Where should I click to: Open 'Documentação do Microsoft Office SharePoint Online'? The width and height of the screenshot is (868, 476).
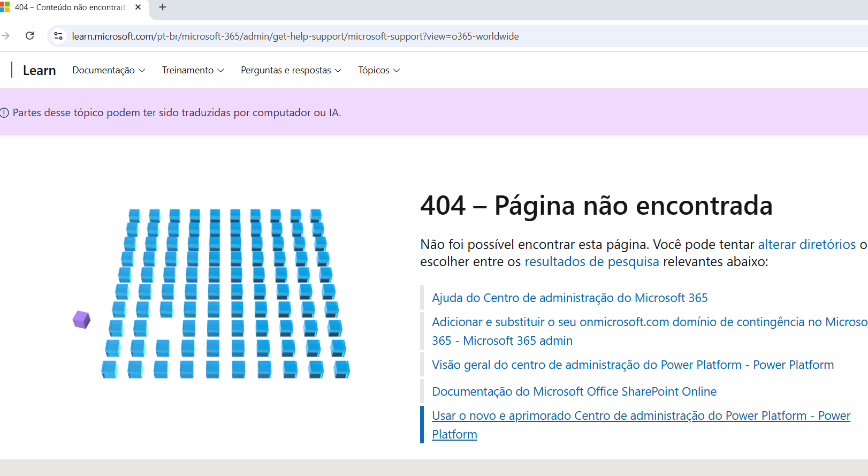click(574, 391)
